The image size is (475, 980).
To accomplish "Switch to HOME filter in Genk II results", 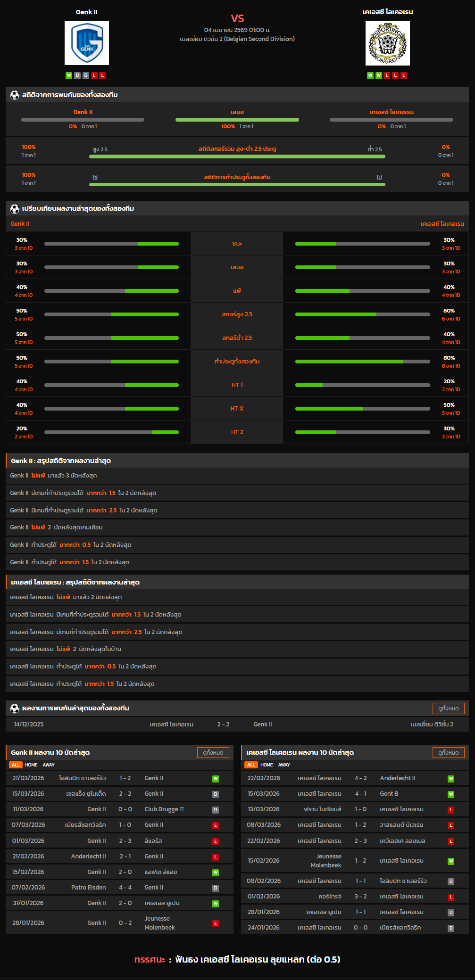I will pyautogui.click(x=31, y=765).
